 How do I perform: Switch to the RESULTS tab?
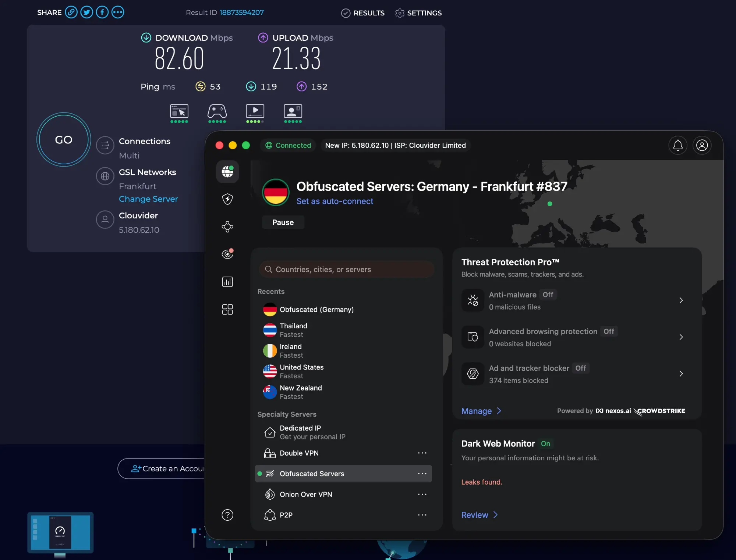click(x=363, y=13)
